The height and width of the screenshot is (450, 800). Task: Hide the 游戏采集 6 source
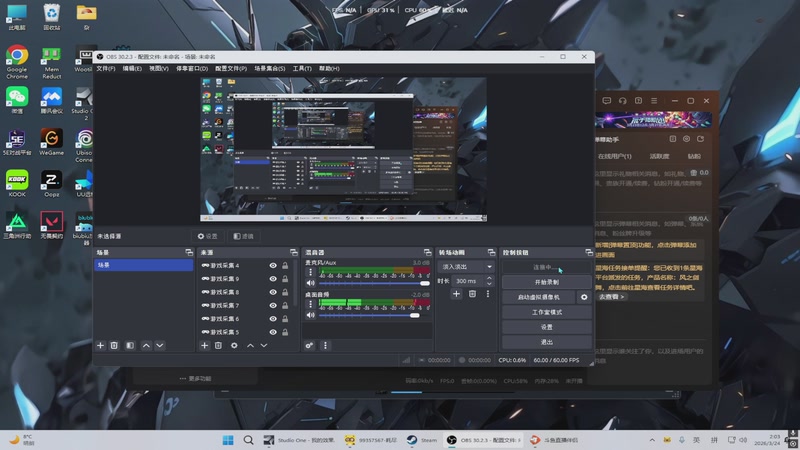pos(273,318)
